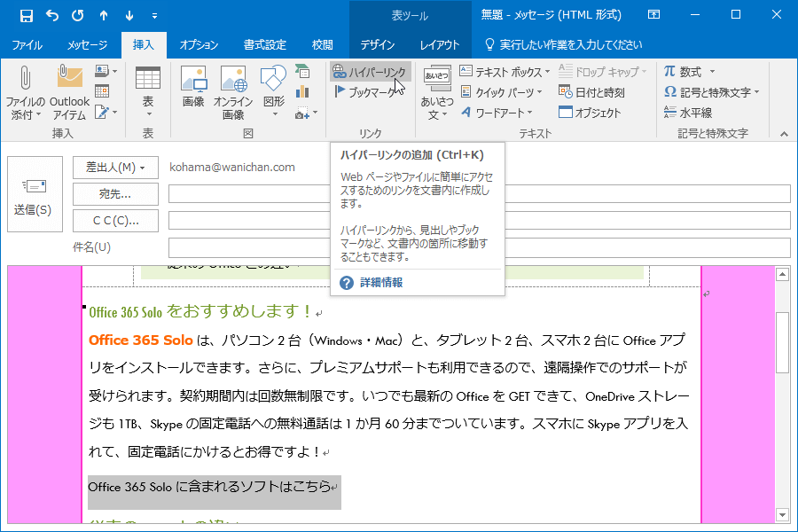Collapse the ribbon
Image resolution: width=798 pixels, height=532 pixels.
coord(784,134)
